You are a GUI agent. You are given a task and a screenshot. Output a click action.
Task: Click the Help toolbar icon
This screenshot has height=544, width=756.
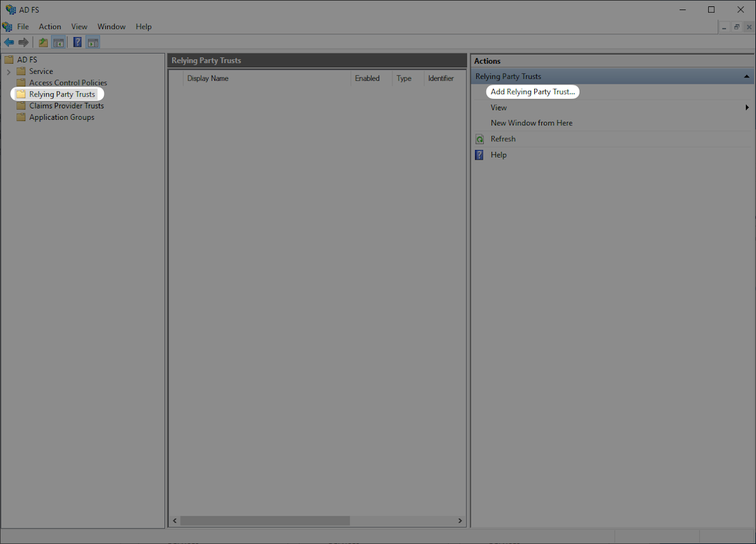tap(77, 42)
